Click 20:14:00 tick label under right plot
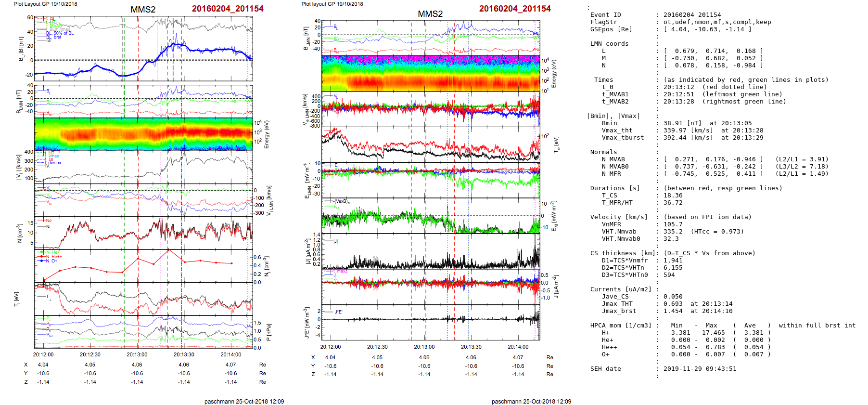 click(518, 347)
